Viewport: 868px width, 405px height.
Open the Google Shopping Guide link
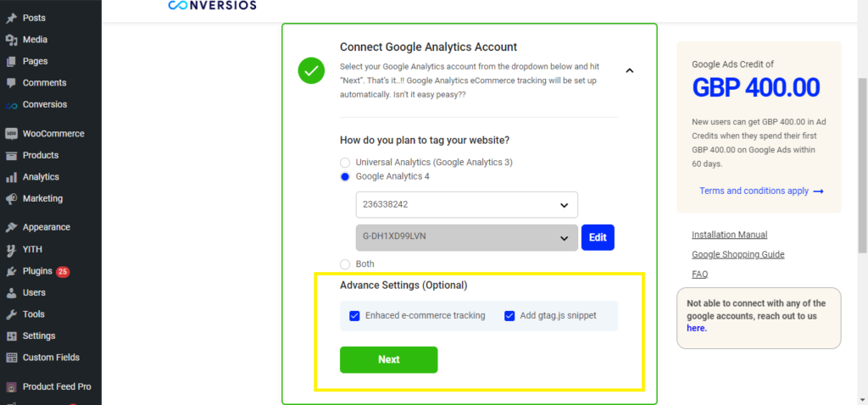[738, 254]
